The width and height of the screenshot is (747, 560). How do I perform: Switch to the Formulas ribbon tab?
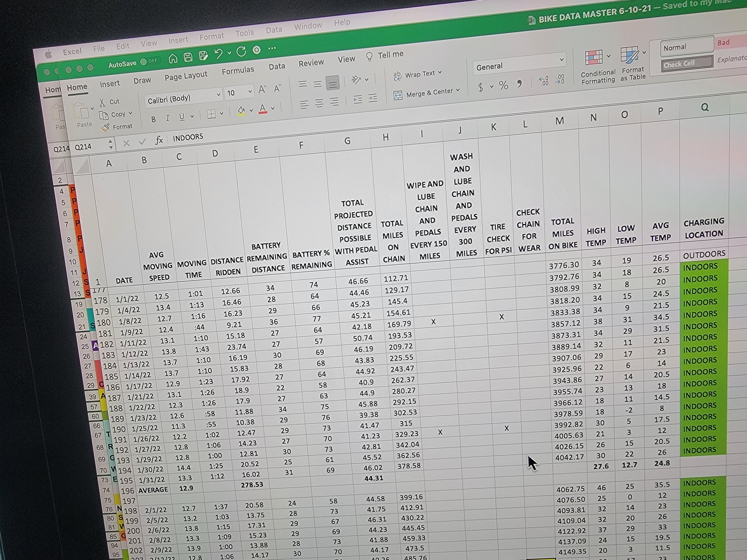238,71
